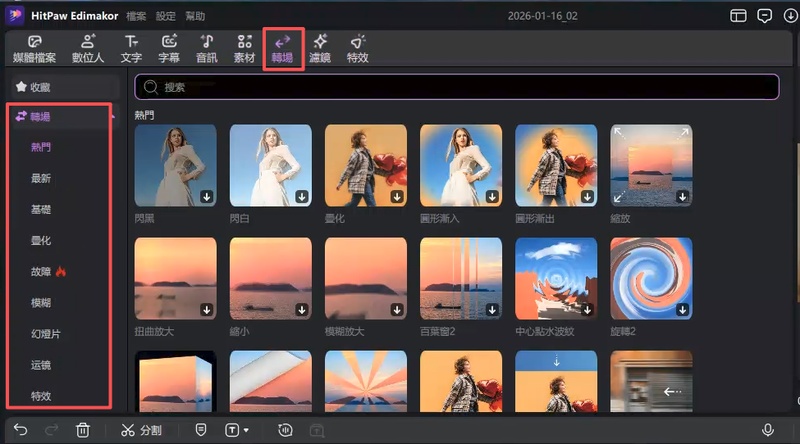Select the 百葉窗2 transition thumbnail
Image resolution: width=800 pixels, height=444 pixels.
click(461, 279)
